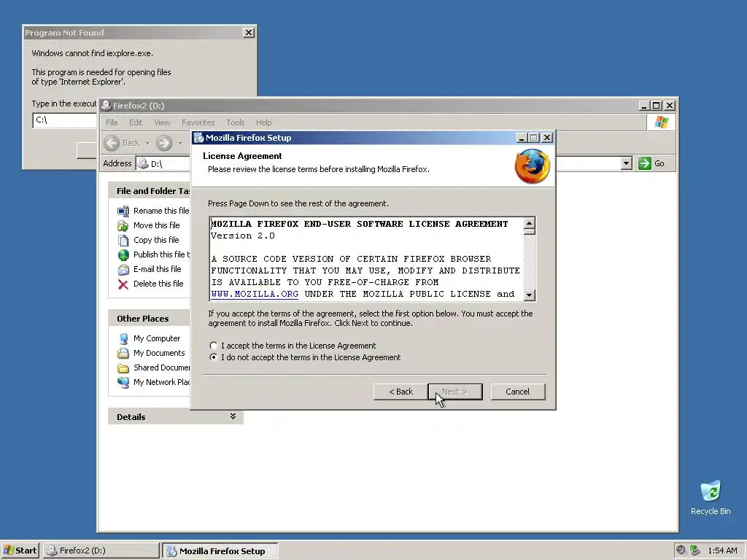Image resolution: width=747 pixels, height=560 pixels.
Task: Follow the WWW.MOZILLA.ORG link in license
Action: [x=255, y=294]
